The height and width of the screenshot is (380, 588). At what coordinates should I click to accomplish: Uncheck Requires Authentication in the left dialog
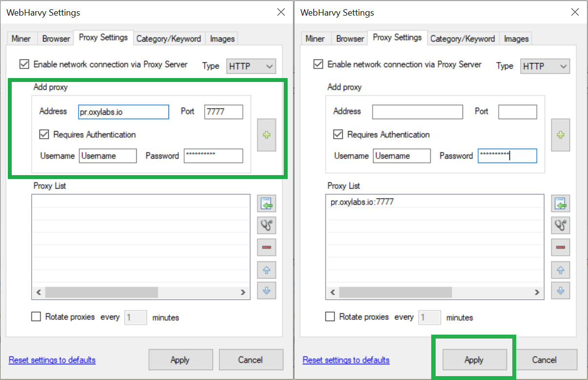pos(44,135)
